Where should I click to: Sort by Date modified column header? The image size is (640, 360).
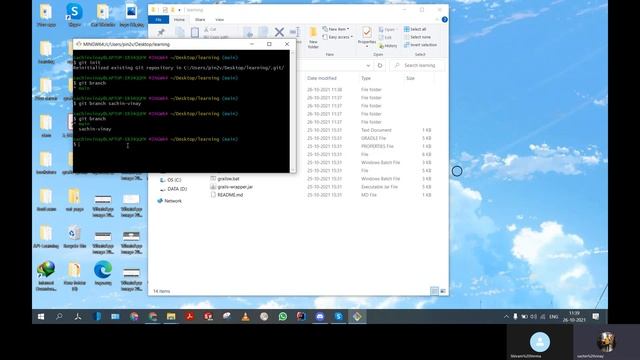(x=322, y=78)
